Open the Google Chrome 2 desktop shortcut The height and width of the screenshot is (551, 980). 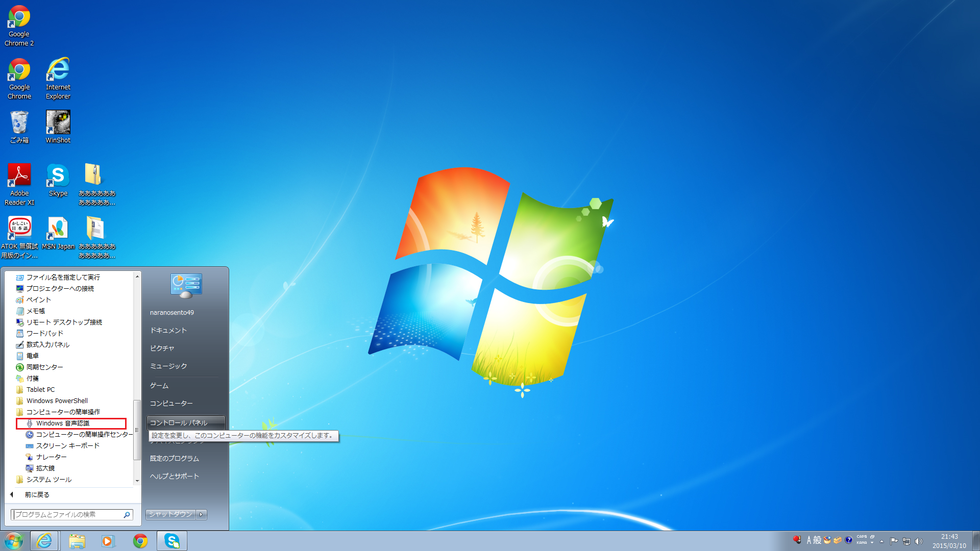click(19, 26)
